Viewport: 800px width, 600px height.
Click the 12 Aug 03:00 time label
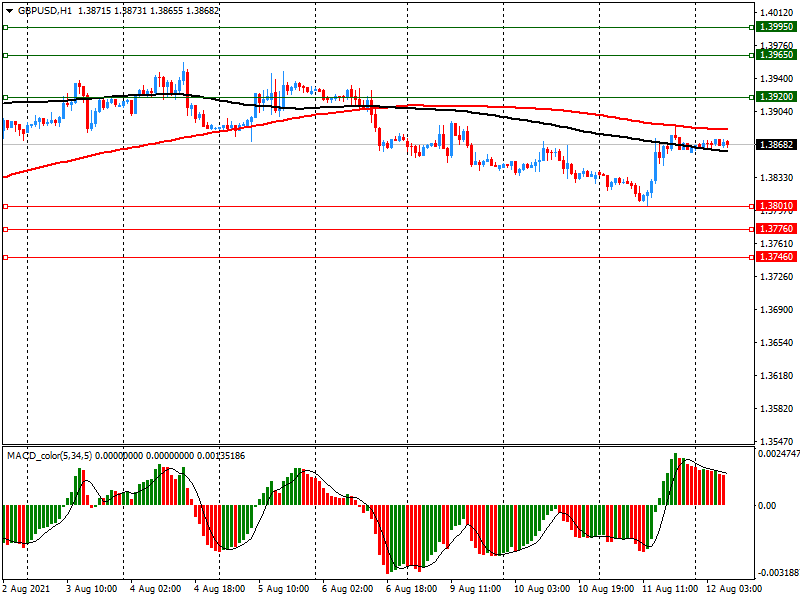(x=734, y=589)
